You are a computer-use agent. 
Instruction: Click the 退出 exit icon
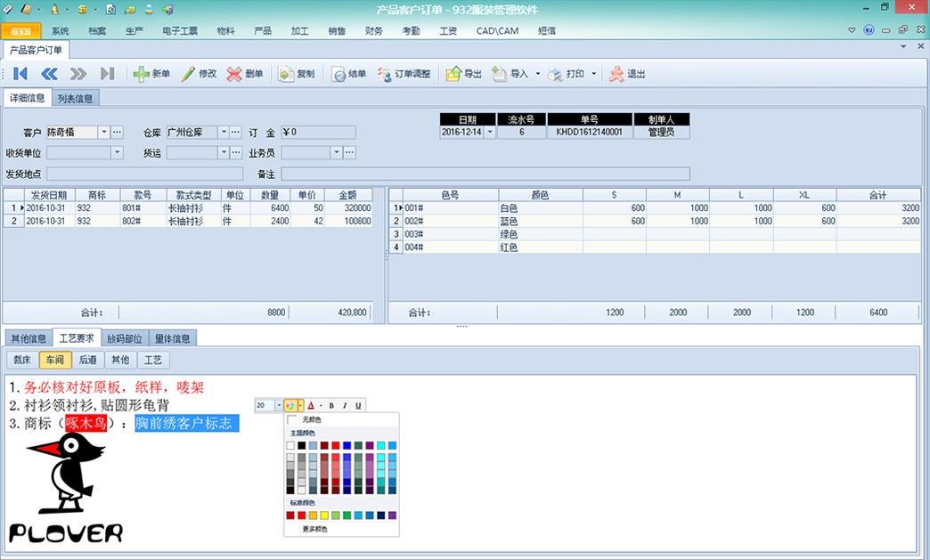click(616, 74)
